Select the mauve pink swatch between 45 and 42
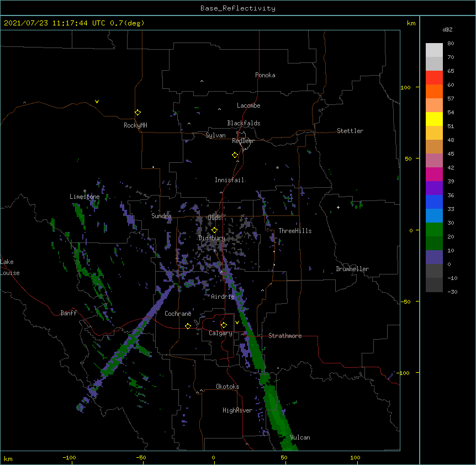Viewport: 476px width, 465px height. pyautogui.click(x=434, y=161)
